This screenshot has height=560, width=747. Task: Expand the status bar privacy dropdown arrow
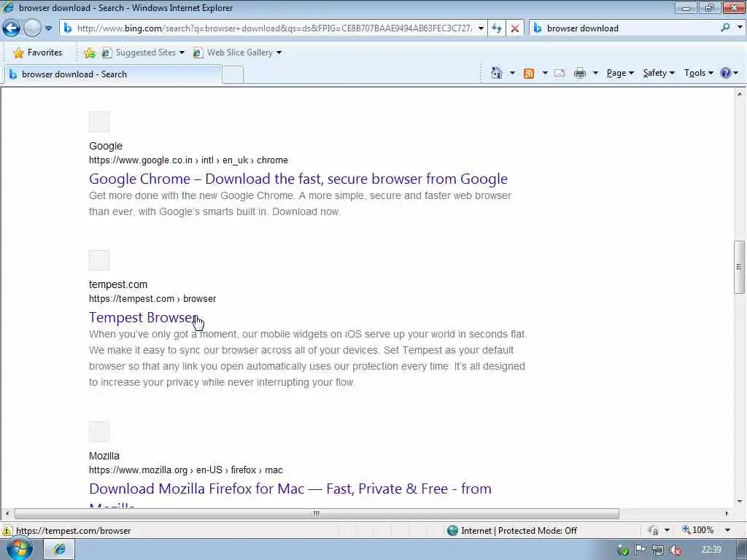pos(667,530)
